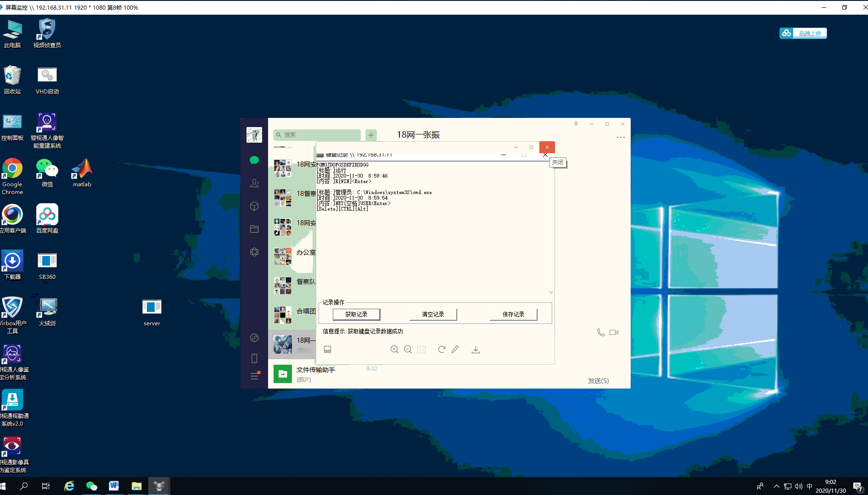This screenshot has width=868, height=495.
Task: Open the WeChat settings hamburger menu
Action: click(254, 376)
